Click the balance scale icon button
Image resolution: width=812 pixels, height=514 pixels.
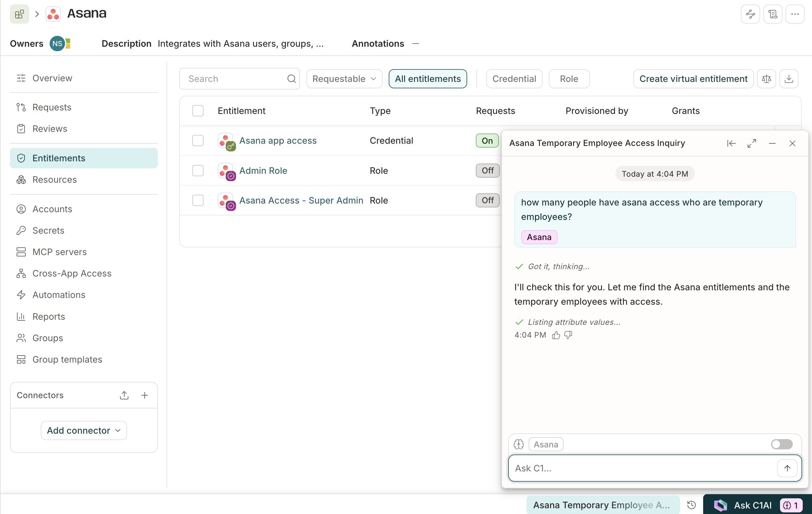click(x=766, y=79)
